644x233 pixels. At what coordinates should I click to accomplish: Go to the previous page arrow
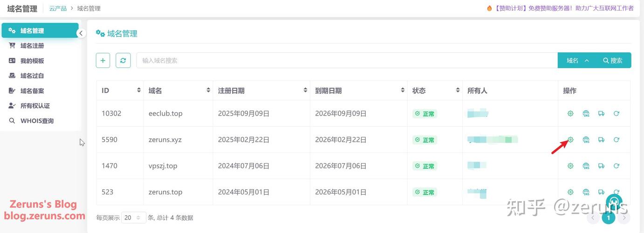click(593, 217)
